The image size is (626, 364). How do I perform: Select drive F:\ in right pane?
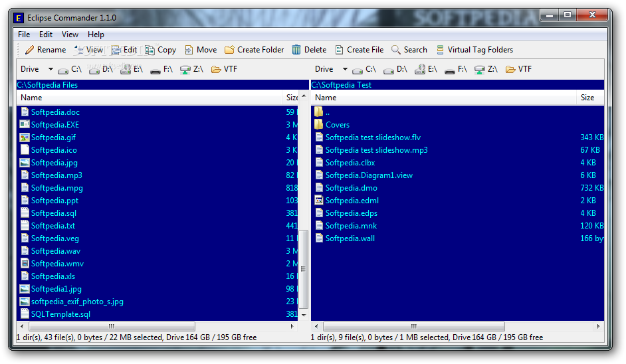[x=455, y=70]
